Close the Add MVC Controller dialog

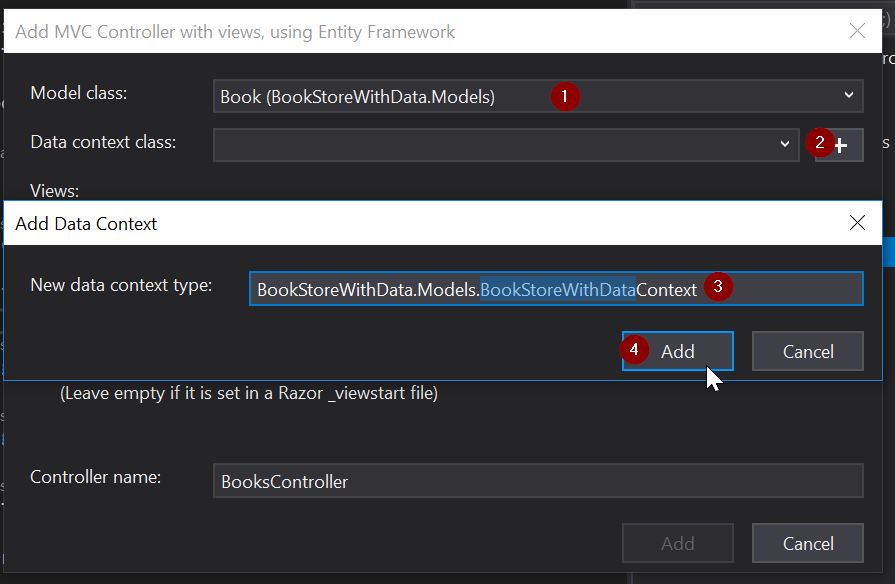[857, 31]
